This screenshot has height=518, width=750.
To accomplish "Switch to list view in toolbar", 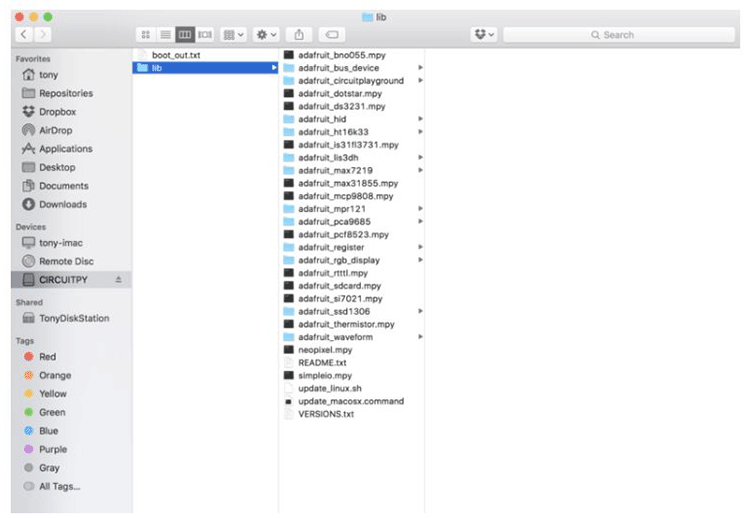I will 165,35.
